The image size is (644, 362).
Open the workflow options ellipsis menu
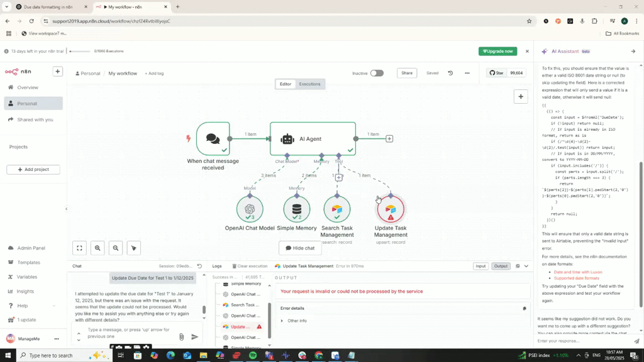(467, 73)
